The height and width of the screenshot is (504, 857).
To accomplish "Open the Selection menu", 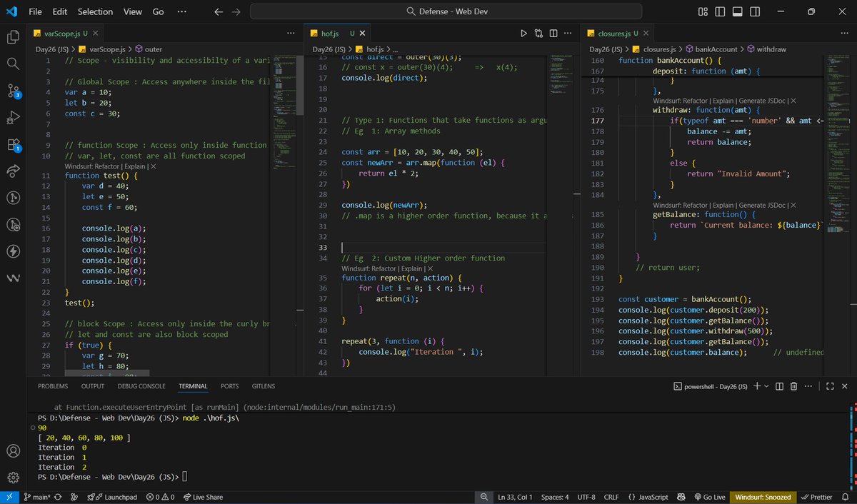I will pos(95,12).
